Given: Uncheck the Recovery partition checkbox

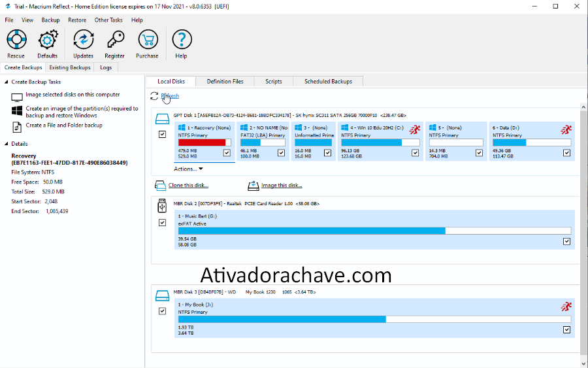Looking at the screenshot, I should (x=227, y=152).
